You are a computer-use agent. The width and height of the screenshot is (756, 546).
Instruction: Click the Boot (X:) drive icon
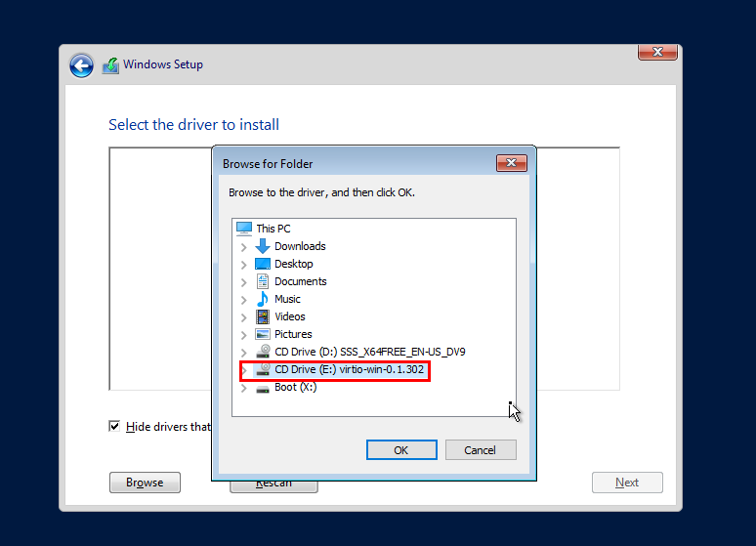tap(263, 389)
